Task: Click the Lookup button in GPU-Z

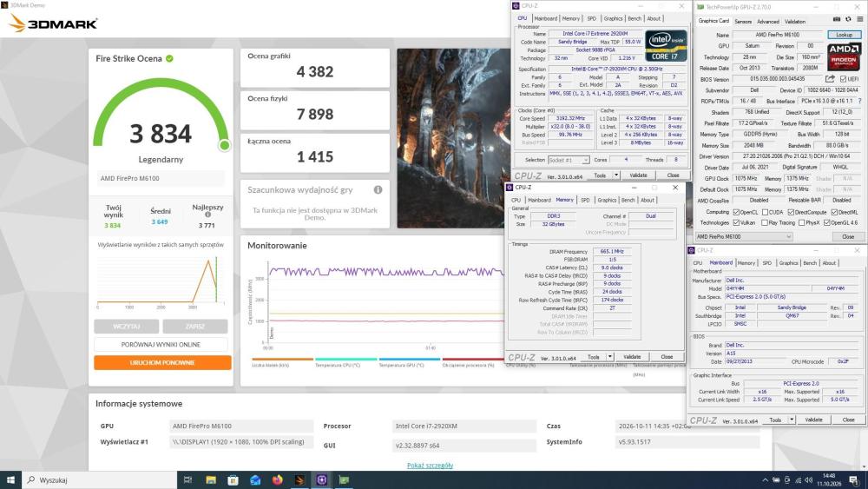Action: (x=845, y=35)
